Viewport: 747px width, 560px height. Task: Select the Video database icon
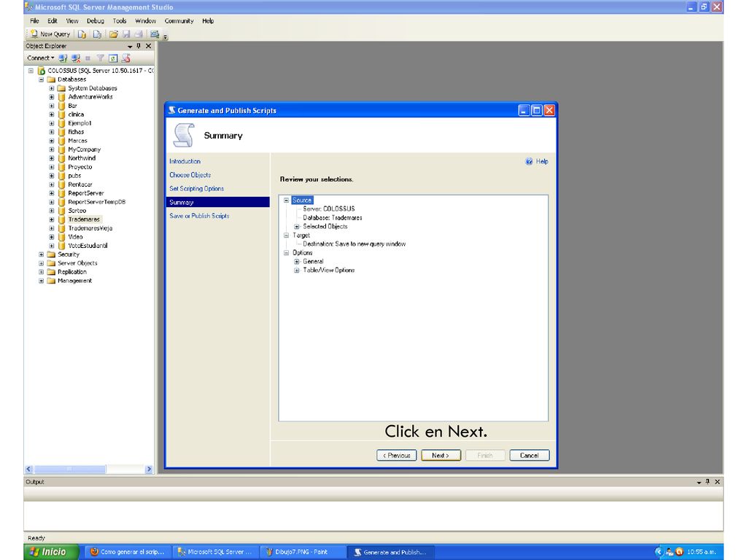pos(61,237)
